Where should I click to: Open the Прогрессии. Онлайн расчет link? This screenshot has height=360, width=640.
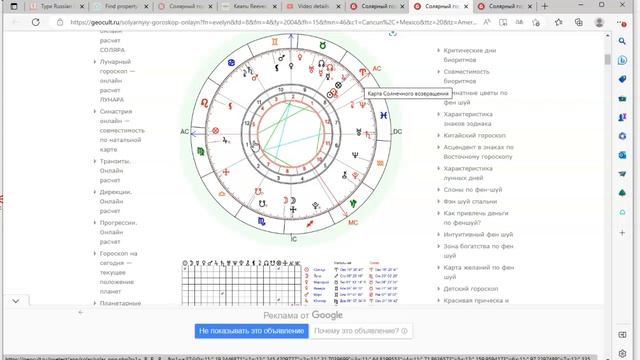coord(118,232)
